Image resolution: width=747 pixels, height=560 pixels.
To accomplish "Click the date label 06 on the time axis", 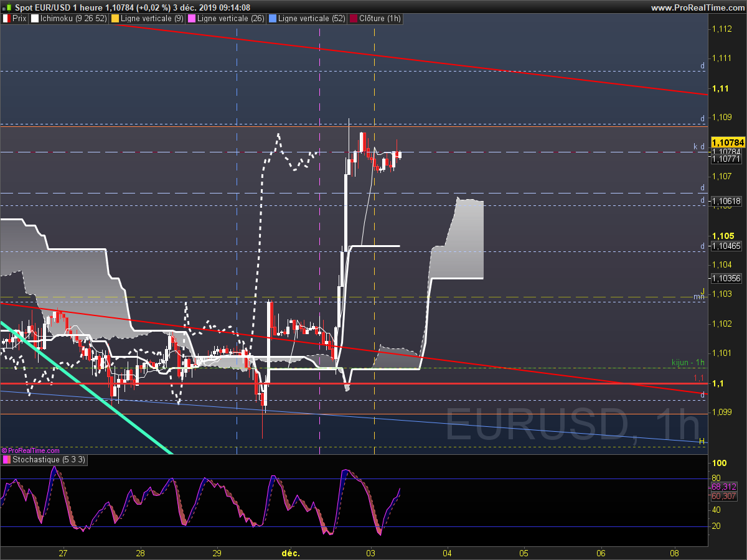I will (601, 553).
